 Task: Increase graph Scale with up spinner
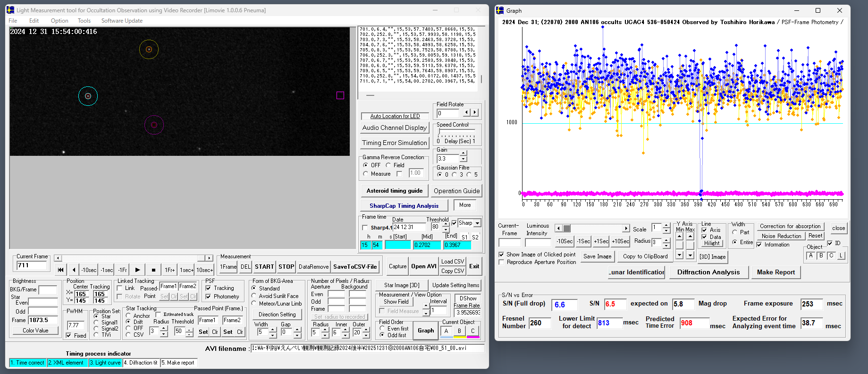pos(666,226)
